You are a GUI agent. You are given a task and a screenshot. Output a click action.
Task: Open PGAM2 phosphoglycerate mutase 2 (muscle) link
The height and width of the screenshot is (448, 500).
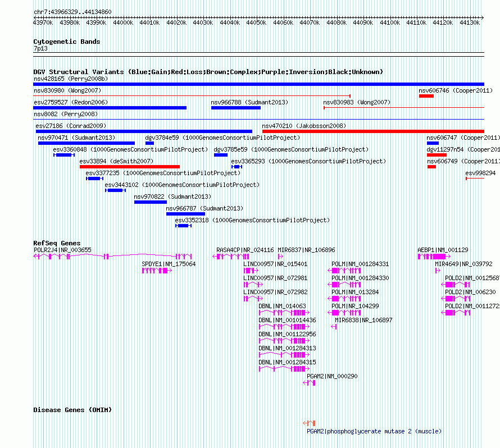click(x=374, y=431)
